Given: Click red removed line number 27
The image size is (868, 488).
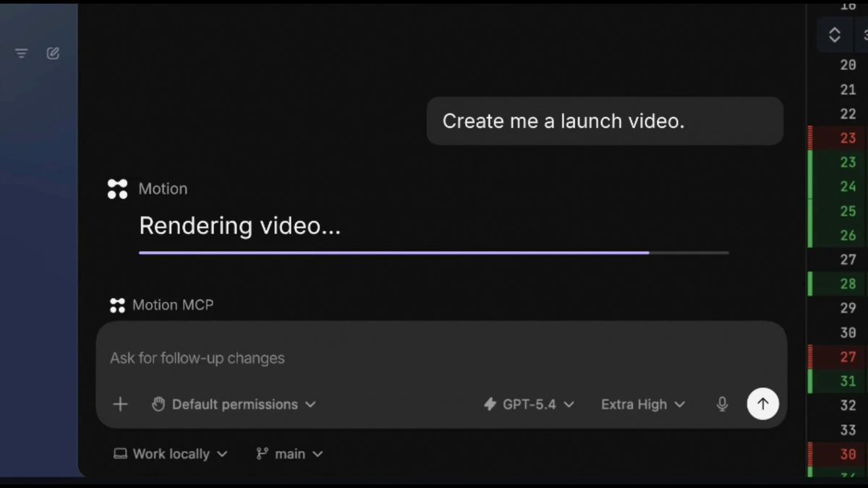Looking at the screenshot, I should (x=848, y=357).
